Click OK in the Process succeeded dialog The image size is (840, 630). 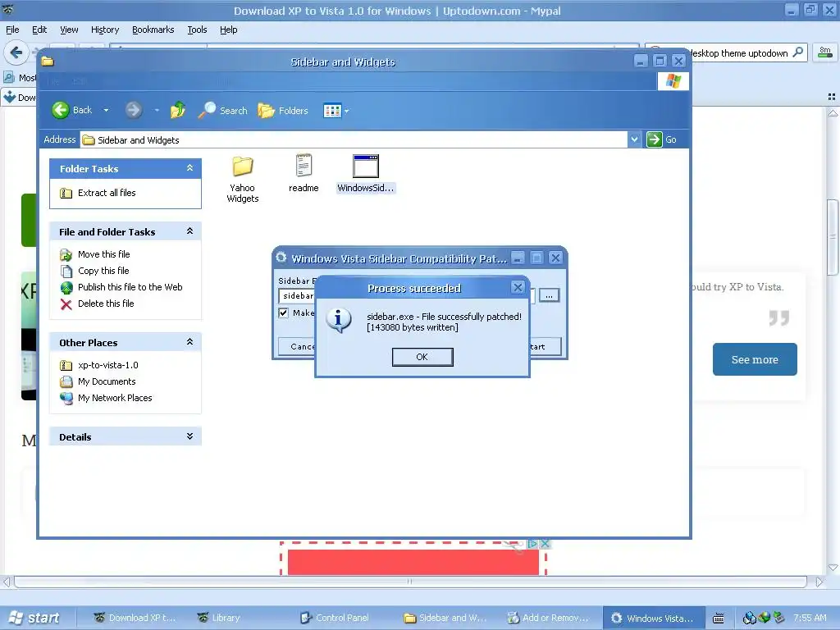coord(422,357)
